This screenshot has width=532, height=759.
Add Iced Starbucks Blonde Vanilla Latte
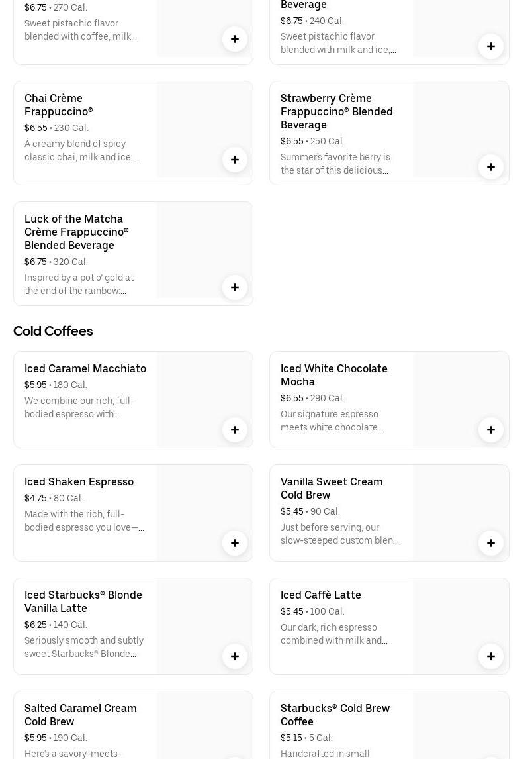tap(235, 656)
